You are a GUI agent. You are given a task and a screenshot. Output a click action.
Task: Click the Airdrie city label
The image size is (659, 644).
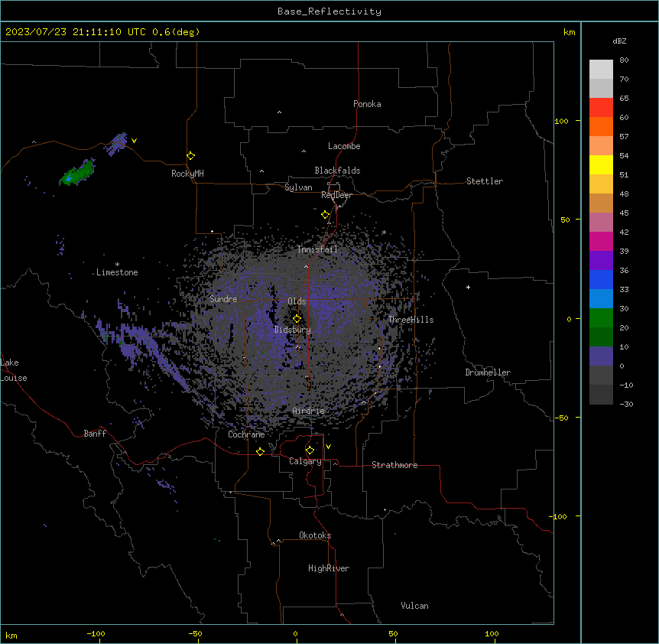click(309, 411)
